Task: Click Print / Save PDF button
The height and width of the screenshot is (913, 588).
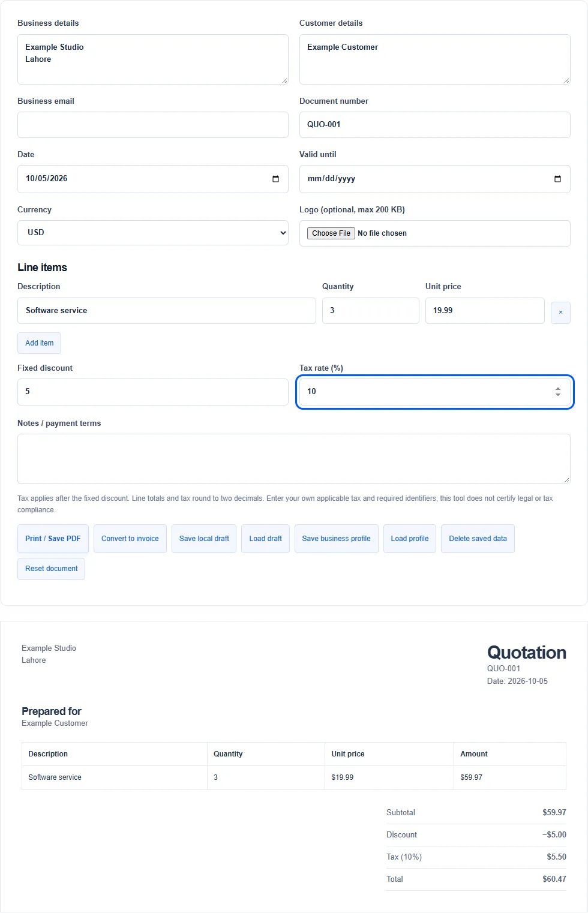Action: pos(53,539)
